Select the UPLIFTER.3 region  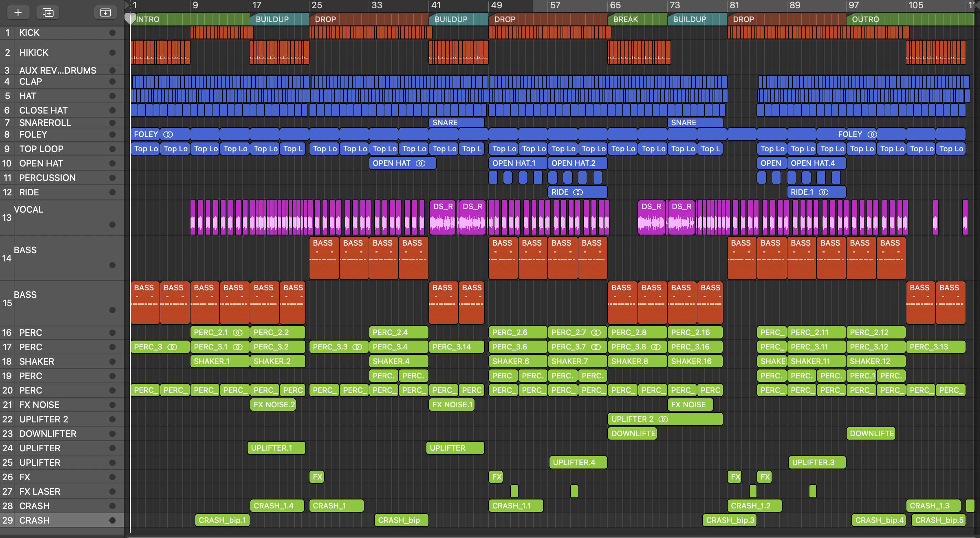tap(817, 463)
